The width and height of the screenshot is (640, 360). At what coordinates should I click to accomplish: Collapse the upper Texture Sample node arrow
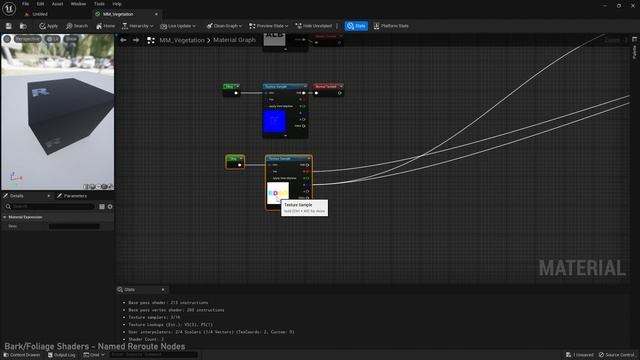pos(285,136)
